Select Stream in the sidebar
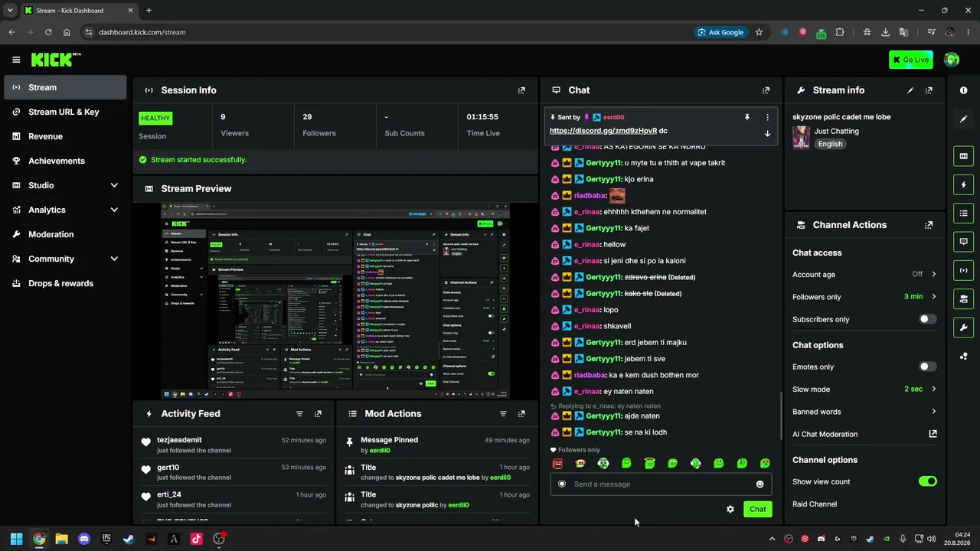The width and height of the screenshot is (980, 551). (x=65, y=87)
